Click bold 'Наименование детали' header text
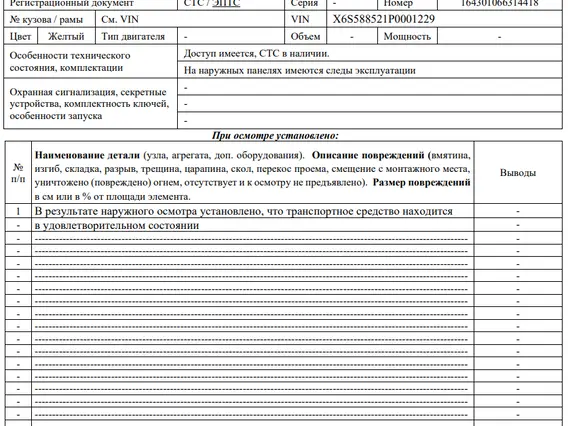Image resolution: width=568 pixels, height=426 pixels. point(87,155)
